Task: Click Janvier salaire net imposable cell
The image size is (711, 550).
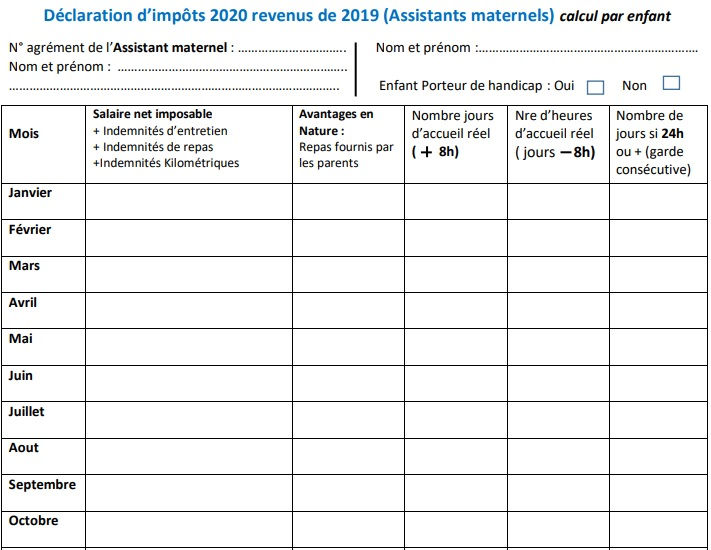Action: [189, 202]
